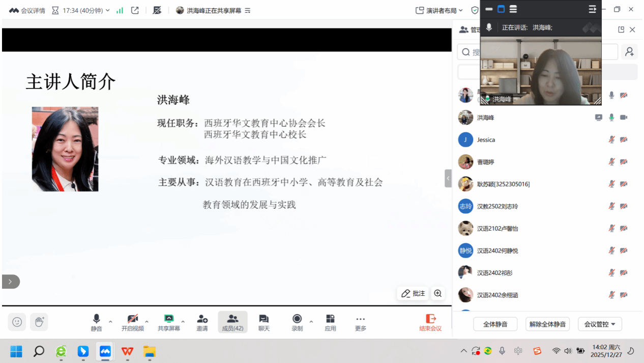The image size is (644, 363).
Task: Pop out the members panel
Action: click(x=621, y=30)
